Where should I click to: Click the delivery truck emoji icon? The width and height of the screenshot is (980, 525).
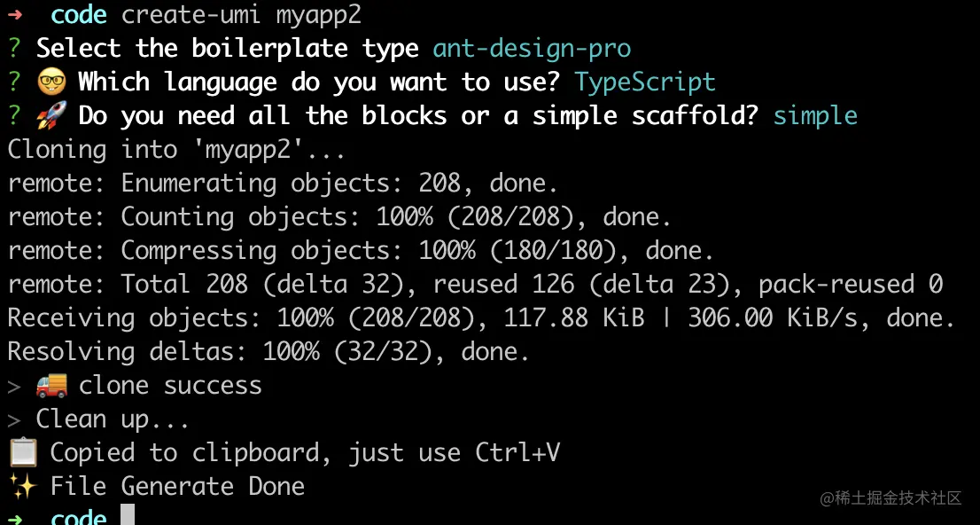point(52,386)
